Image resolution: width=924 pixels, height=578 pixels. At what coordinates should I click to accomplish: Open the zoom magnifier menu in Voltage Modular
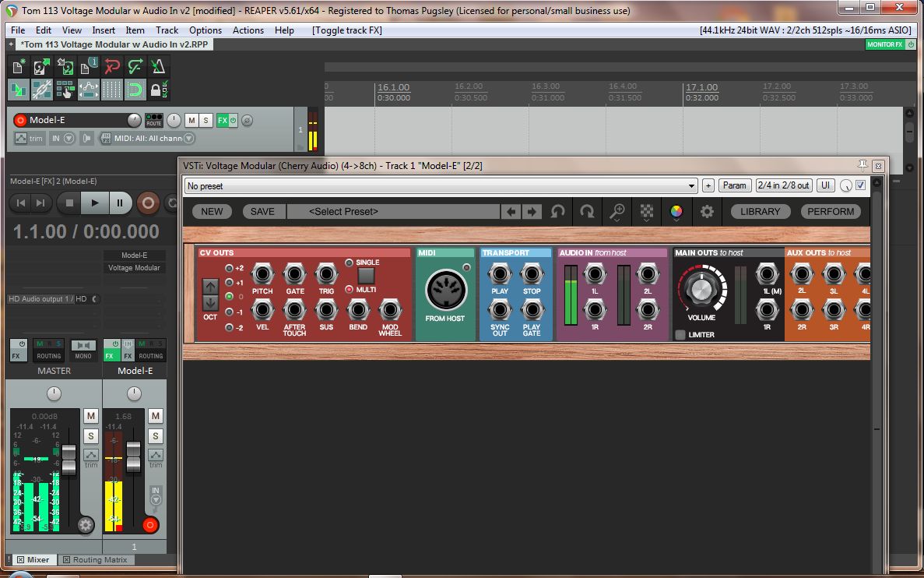coord(617,212)
